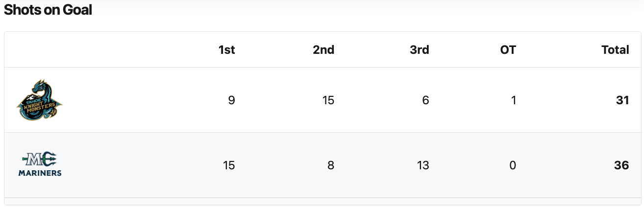Click the OT column header
644x207 pixels.
(x=508, y=49)
